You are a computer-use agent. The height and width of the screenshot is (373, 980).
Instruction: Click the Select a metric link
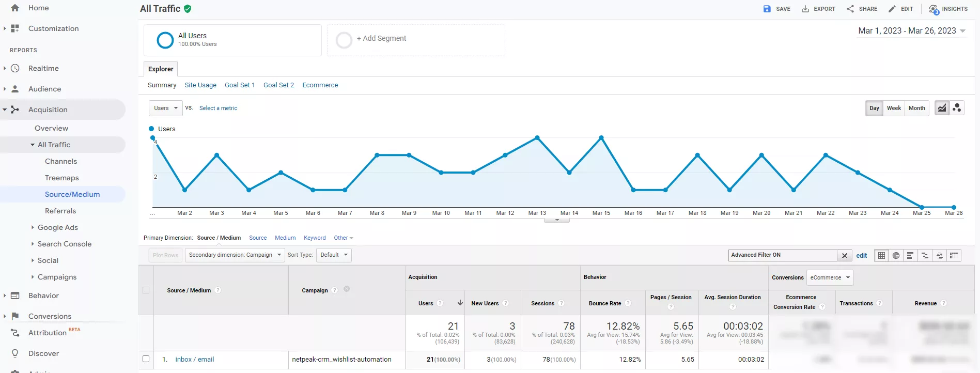click(218, 108)
